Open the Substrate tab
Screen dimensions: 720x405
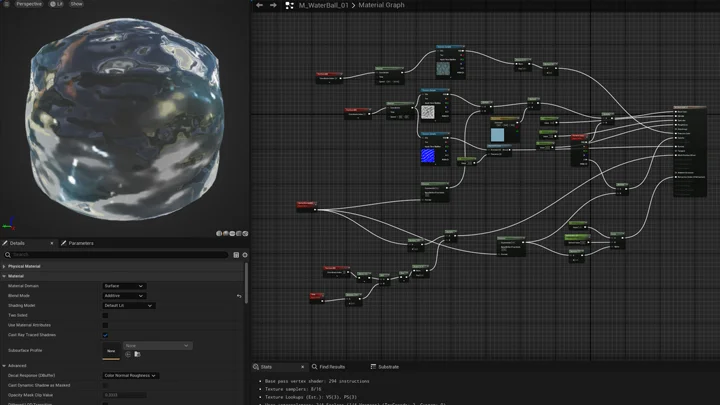[x=385, y=367]
